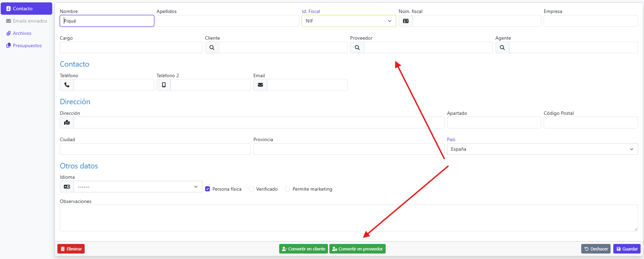
Task: Click the Apartado input field
Action: (494, 123)
